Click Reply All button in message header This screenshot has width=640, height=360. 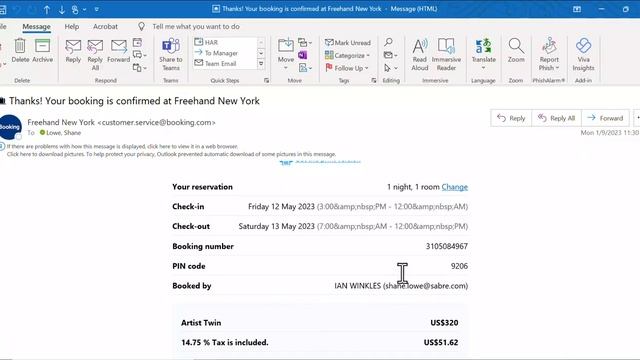tap(556, 118)
